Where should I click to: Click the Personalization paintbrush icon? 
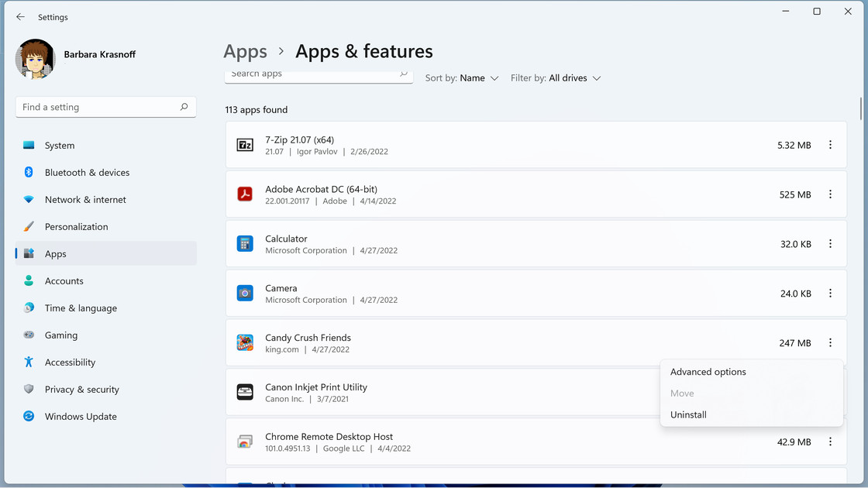(29, 226)
